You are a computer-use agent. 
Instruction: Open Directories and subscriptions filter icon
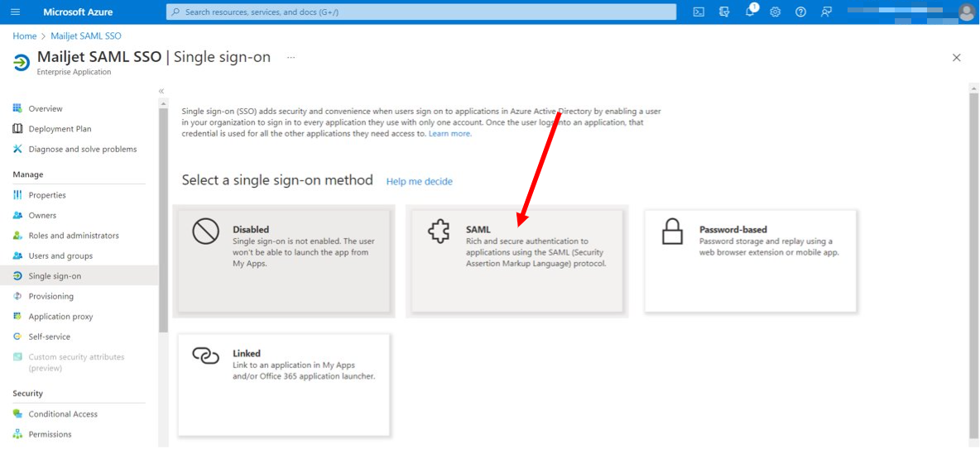click(x=724, y=12)
